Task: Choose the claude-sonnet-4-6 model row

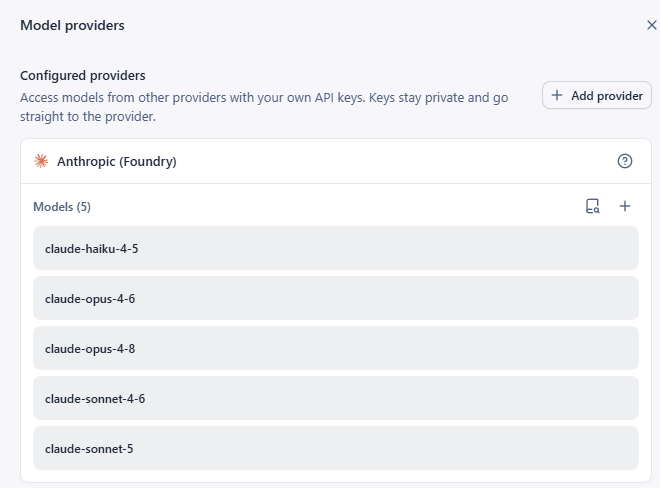Action: 336,398
